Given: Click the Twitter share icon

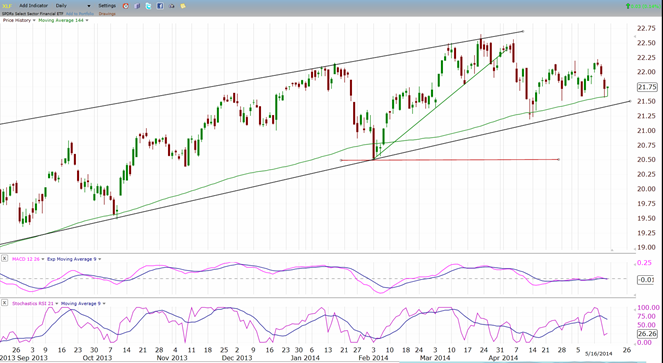Looking at the screenshot, I should pos(148,6).
